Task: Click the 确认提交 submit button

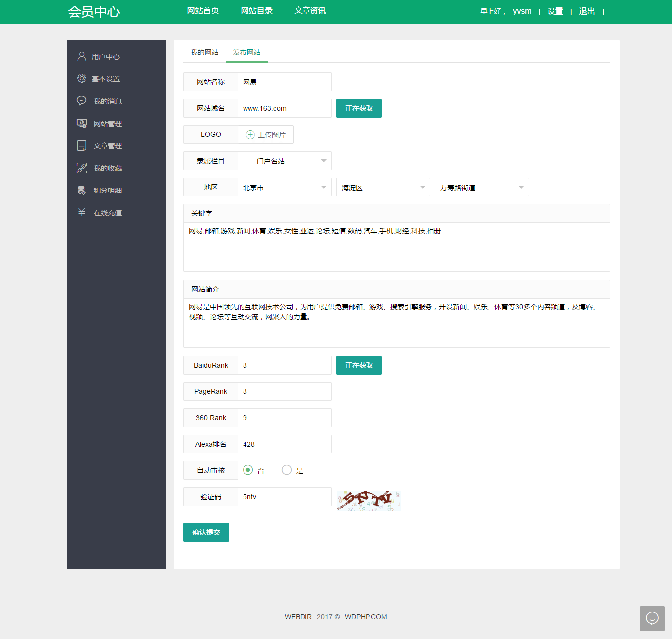Action: pyautogui.click(x=206, y=532)
